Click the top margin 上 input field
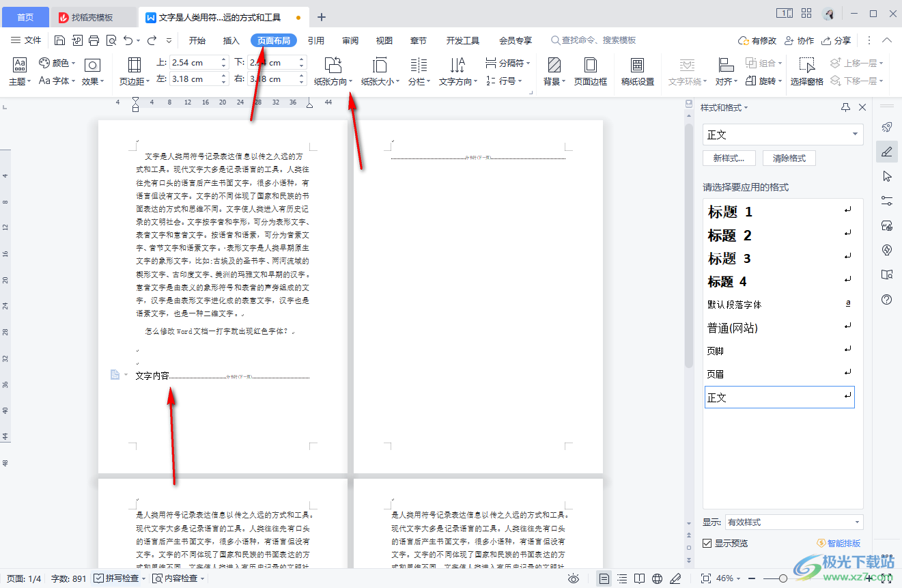This screenshot has width=902, height=588. click(x=199, y=63)
